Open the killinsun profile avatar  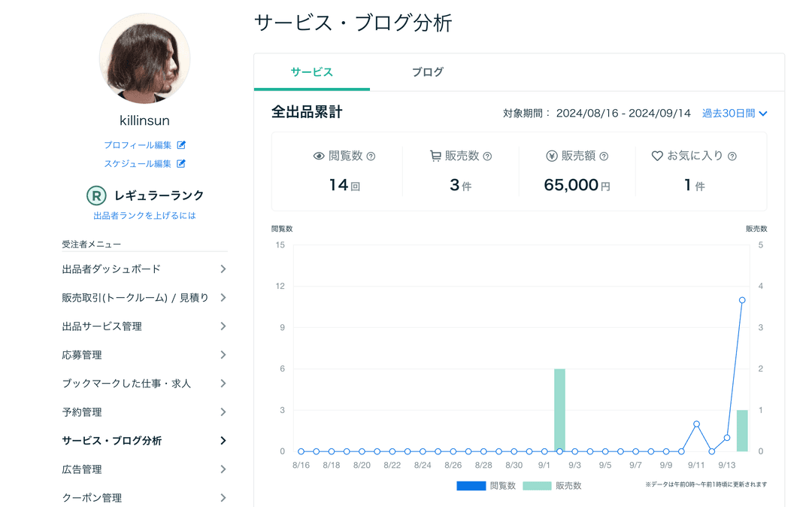coord(144,59)
